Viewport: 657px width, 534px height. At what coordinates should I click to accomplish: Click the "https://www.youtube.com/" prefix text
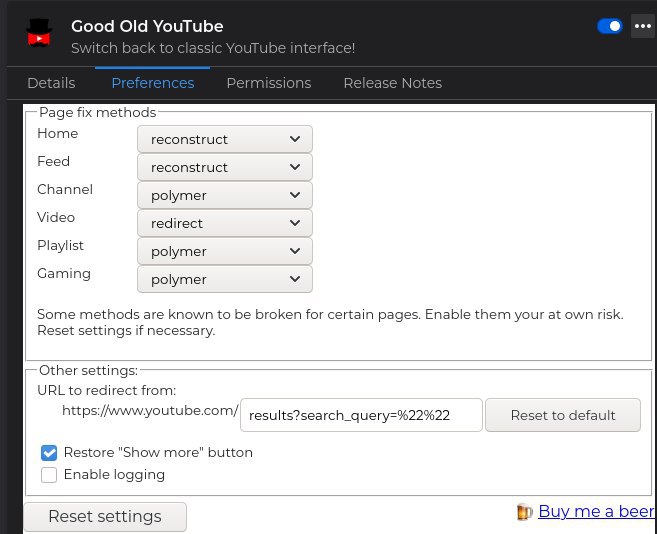(150, 410)
